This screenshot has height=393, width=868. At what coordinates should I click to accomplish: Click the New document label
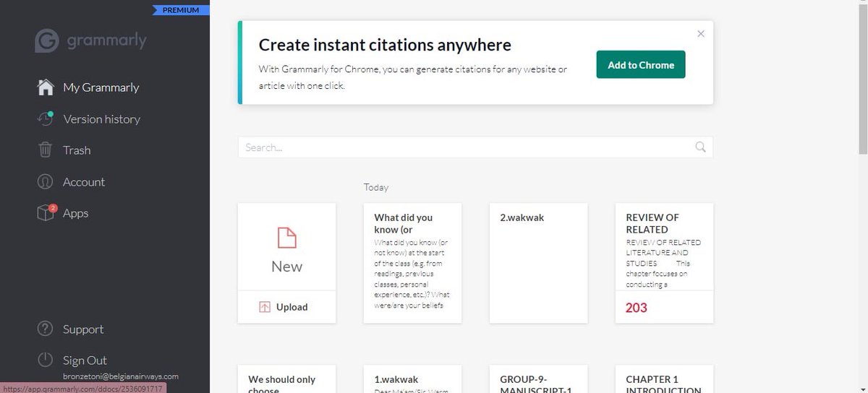(x=287, y=267)
